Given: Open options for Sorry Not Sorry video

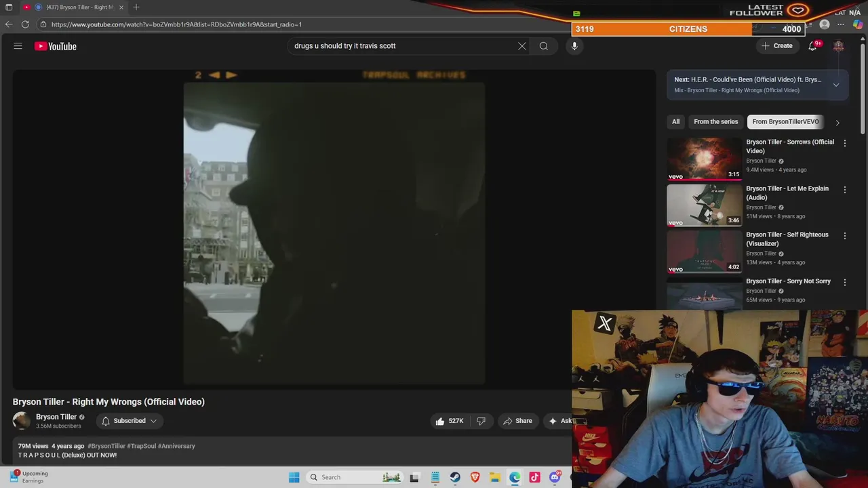Looking at the screenshot, I should tap(845, 282).
